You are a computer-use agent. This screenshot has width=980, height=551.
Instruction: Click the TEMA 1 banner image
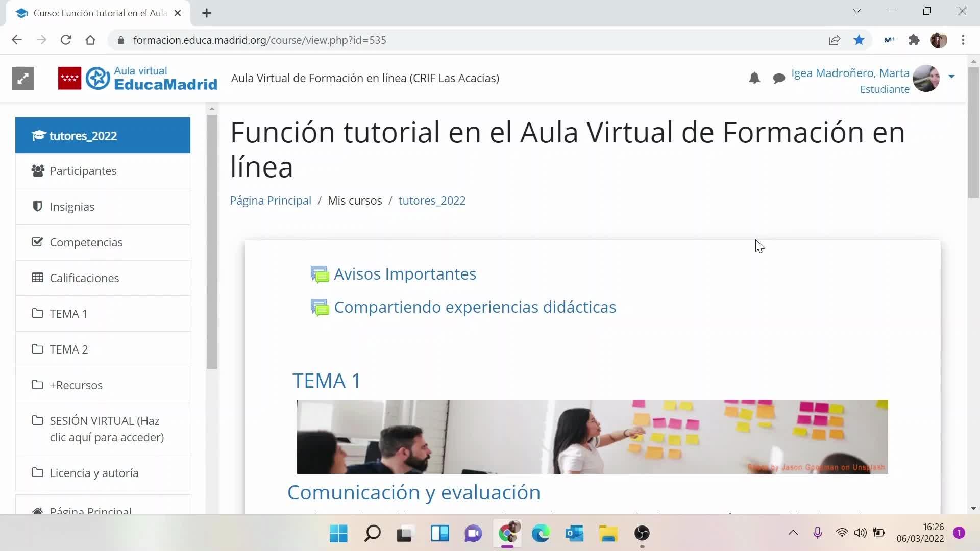coord(592,437)
